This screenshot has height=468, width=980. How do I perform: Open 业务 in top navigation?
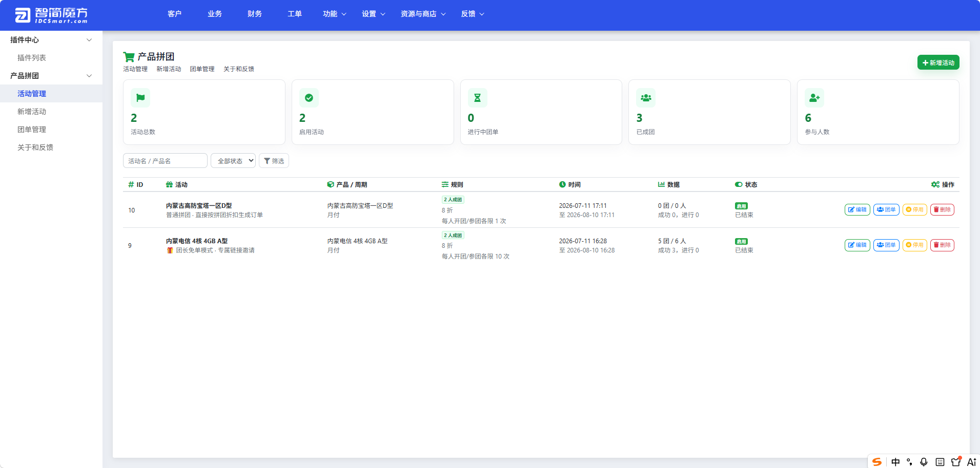point(215,14)
